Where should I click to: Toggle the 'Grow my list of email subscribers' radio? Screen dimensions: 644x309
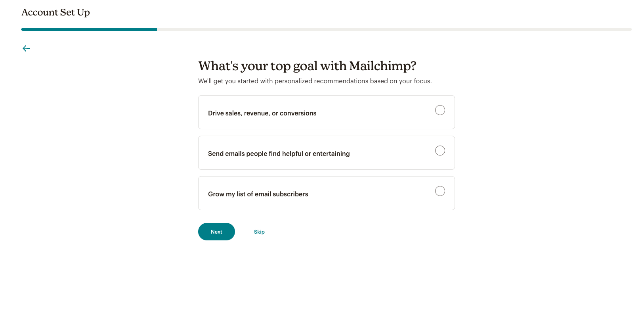(440, 191)
